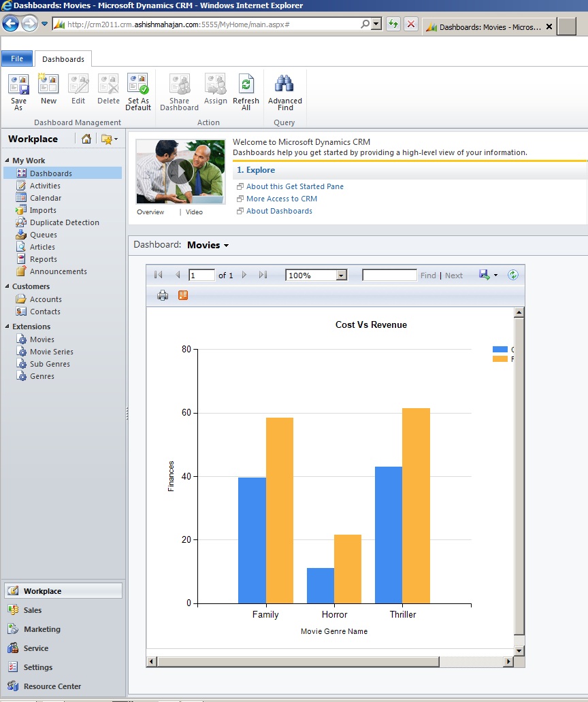This screenshot has width=588, height=702.
Task: Open the Reports item in My Work
Action: pos(44,258)
